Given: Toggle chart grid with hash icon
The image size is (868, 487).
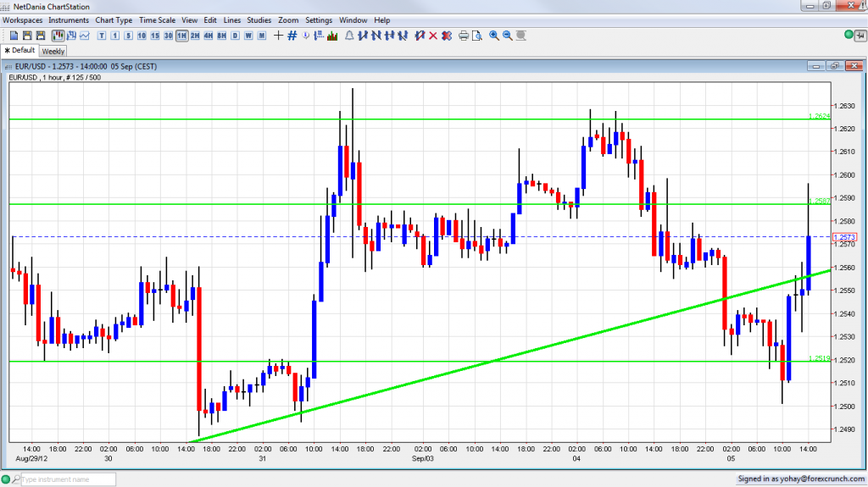Looking at the screenshot, I should tap(292, 36).
